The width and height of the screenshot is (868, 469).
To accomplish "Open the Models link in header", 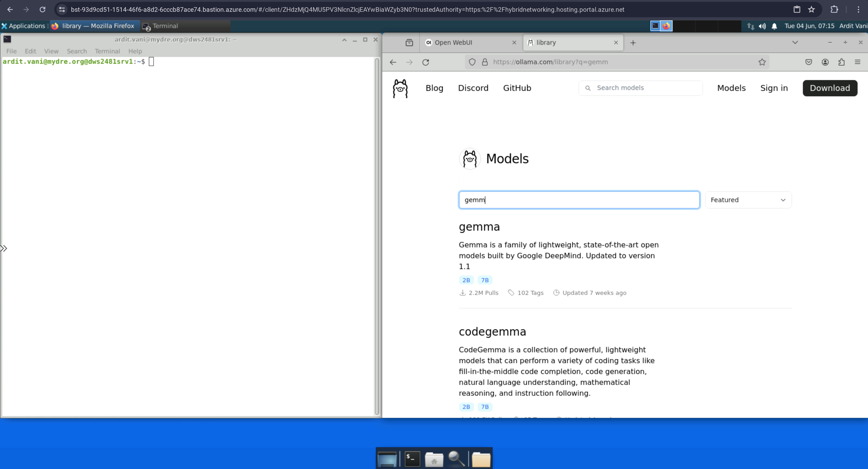I will (731, 88).
